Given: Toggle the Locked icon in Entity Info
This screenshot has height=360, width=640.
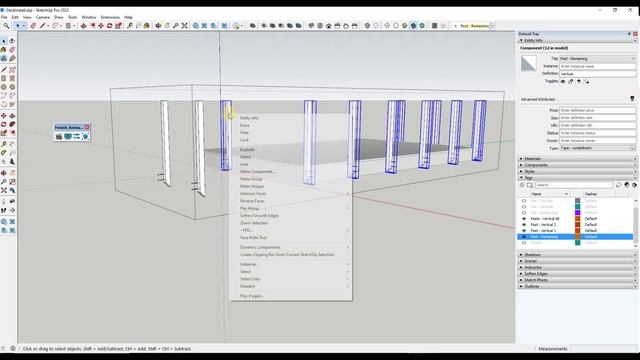Looking at the screenshot, I should (x=571, y=82).
